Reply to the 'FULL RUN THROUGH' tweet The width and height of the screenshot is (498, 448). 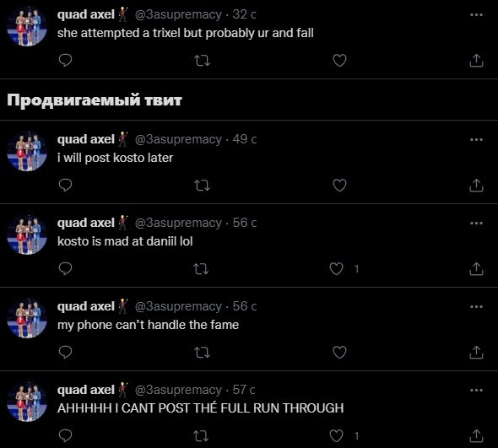[x=66, y=436]
